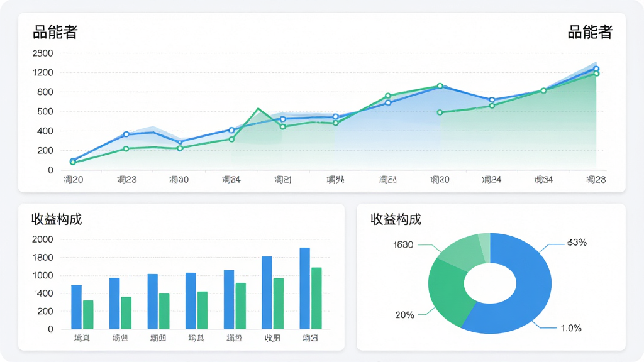Click the '1000' bar chart axis value
The width and height of the screenshot is (644, 362).
[43, 275]
